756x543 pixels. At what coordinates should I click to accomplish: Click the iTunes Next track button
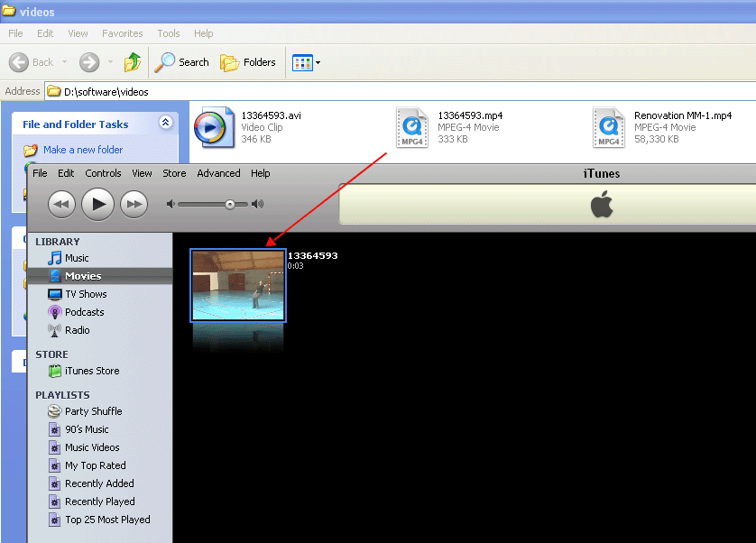tap(134, 205)
